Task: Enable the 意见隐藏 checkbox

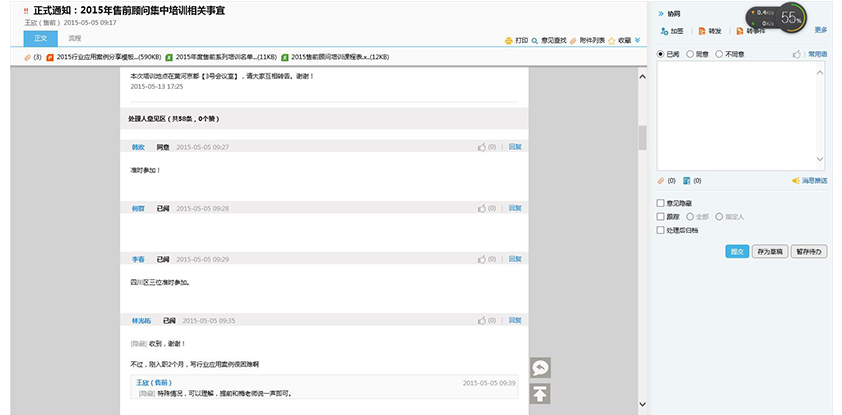Action: [x=661, y=203]
